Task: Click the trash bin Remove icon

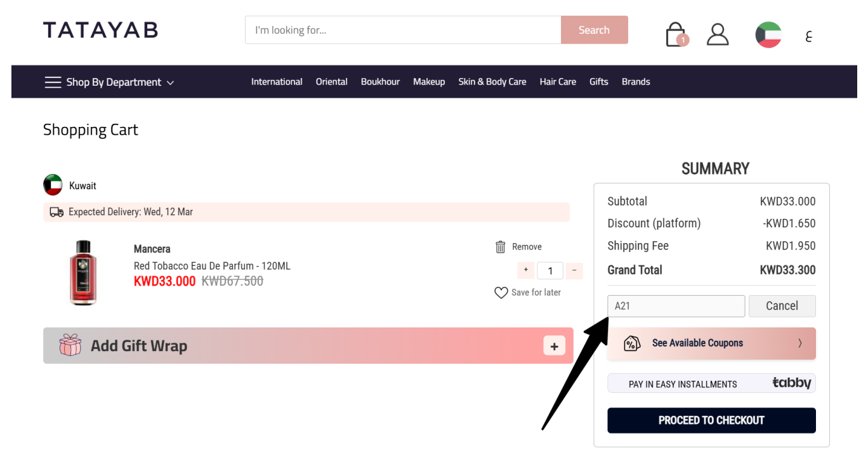Action: [501, 247]
